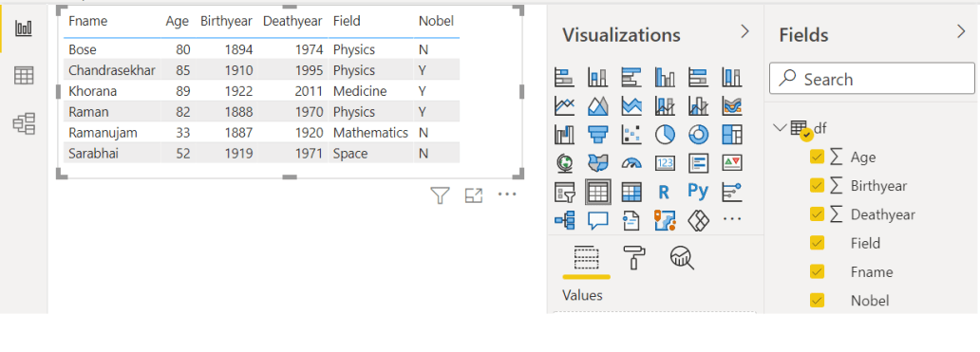The height and width of the screenshot is (352, 980).
Task: Select the Multi-row card visual
Action: point(698,163)
